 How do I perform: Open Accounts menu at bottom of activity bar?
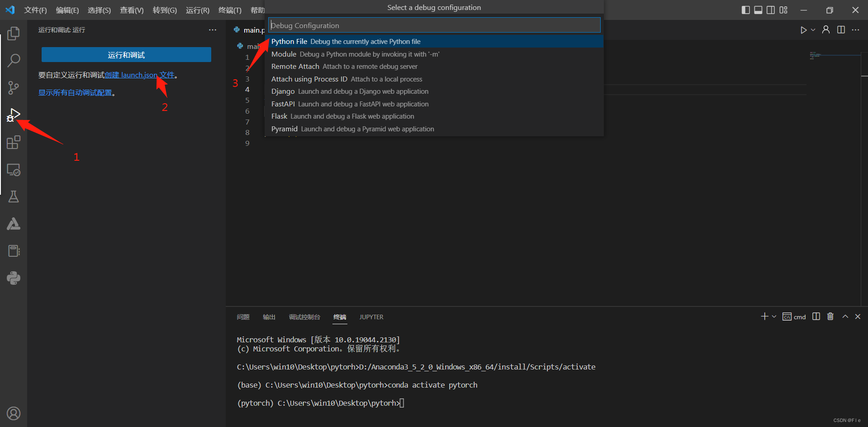(x=14, y=413)
